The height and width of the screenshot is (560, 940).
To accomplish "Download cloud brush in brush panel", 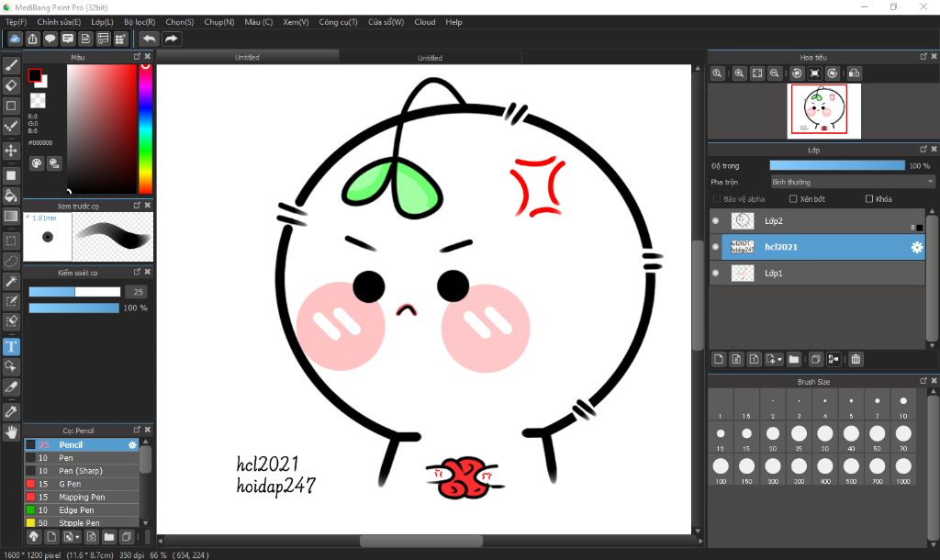I will point(34,537).
